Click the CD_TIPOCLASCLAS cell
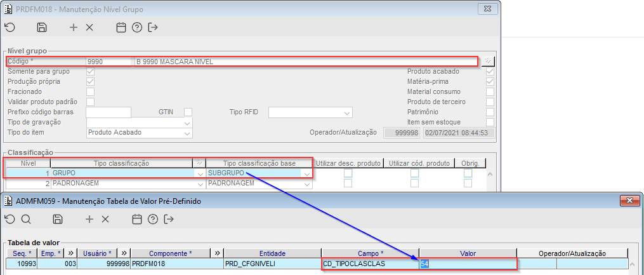 pyautogui.click(x=370, y=264)
